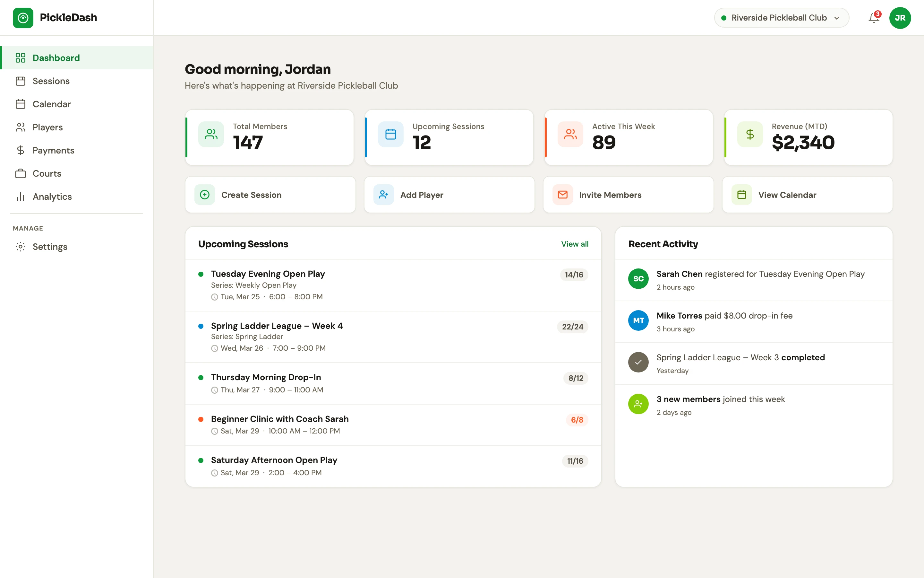Open Calendar from the sidebar
This screenshot has width=924, height=578.
77,104
